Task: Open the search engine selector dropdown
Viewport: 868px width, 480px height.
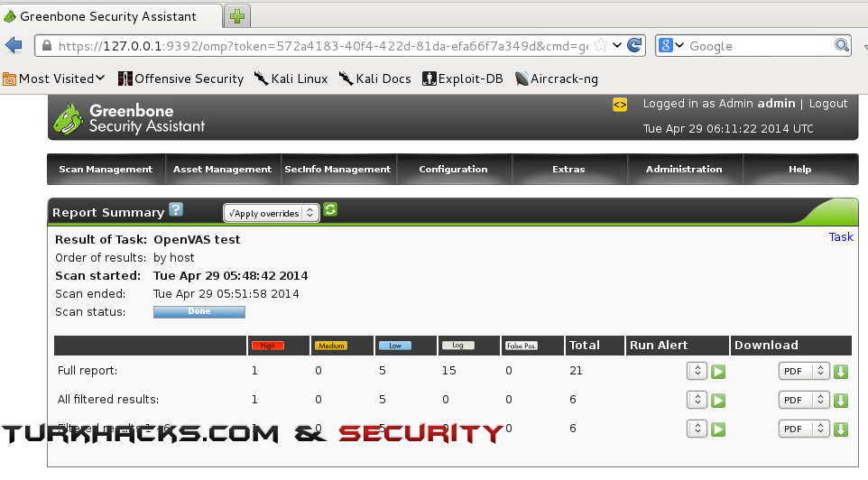Action: [x=672, y=45]
